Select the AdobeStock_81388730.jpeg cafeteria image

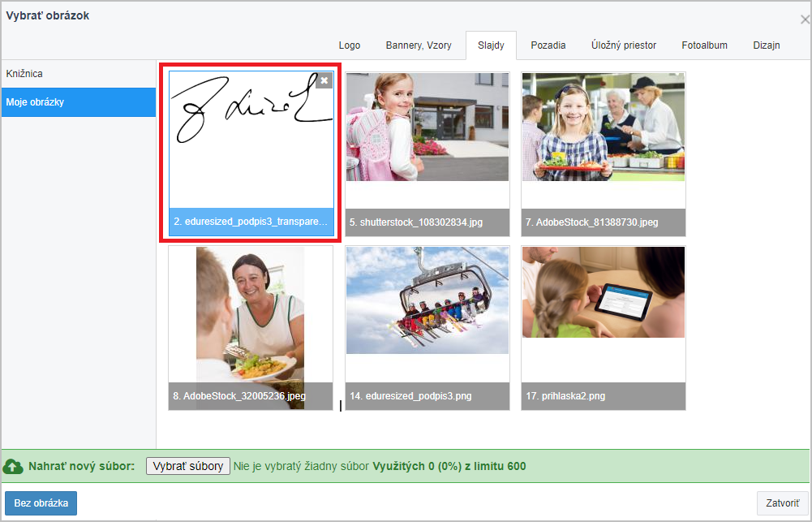click(x=604, y=138)
